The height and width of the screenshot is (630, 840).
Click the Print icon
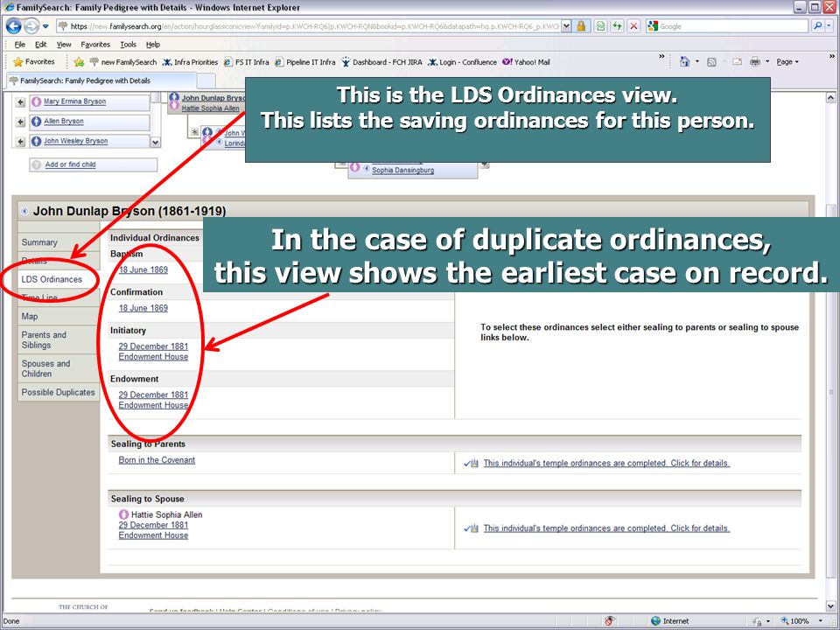pos(755,61)
